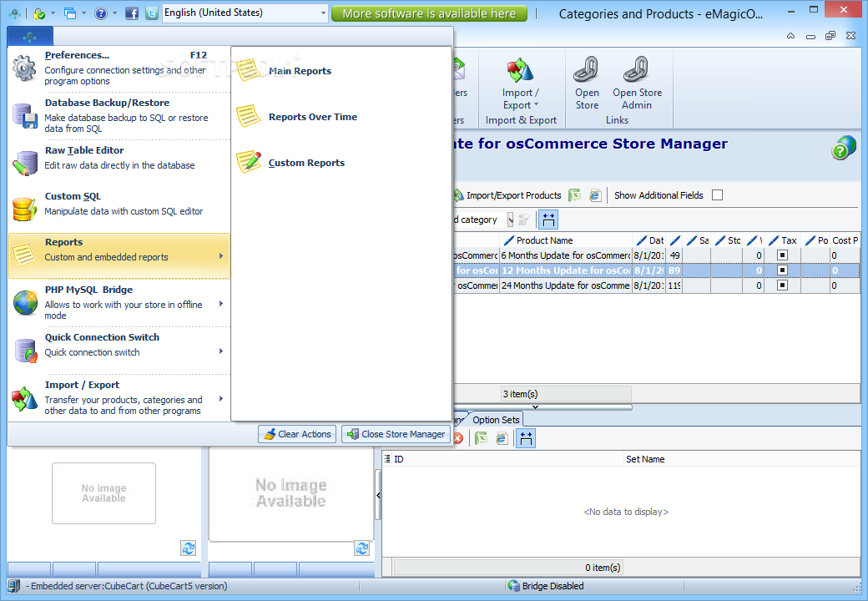Click autofit columns icon in Option Sets toolbar

[x=525, y=438]
